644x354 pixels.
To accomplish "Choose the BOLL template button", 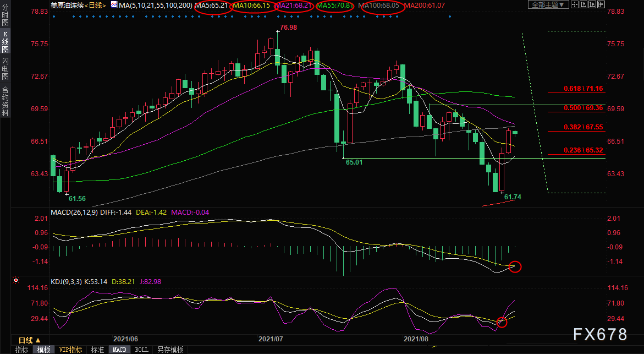I will point(142,350).
